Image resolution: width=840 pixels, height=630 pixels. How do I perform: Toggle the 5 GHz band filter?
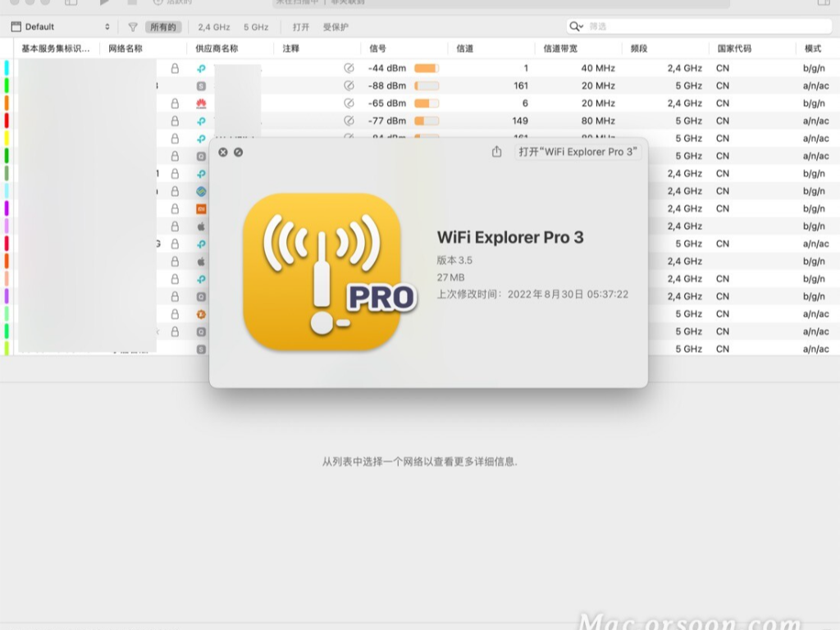click(256, 27)
